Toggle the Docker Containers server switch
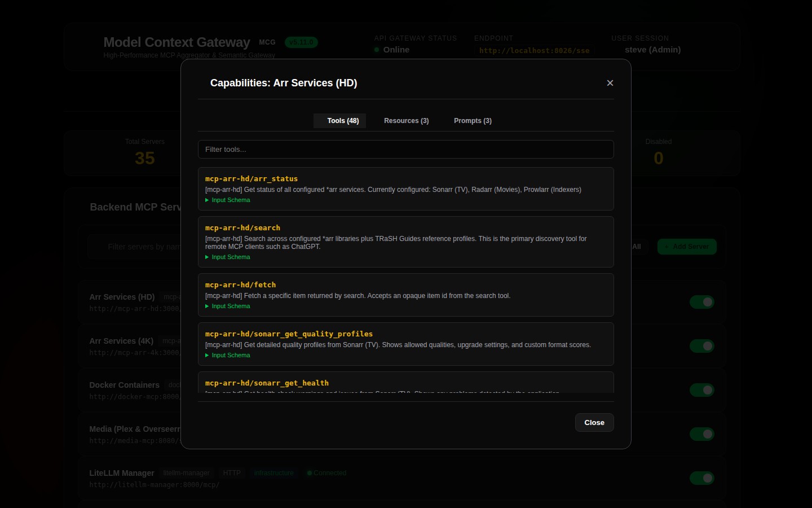Screen dimensions: 812x508 [x=702, y=390]
